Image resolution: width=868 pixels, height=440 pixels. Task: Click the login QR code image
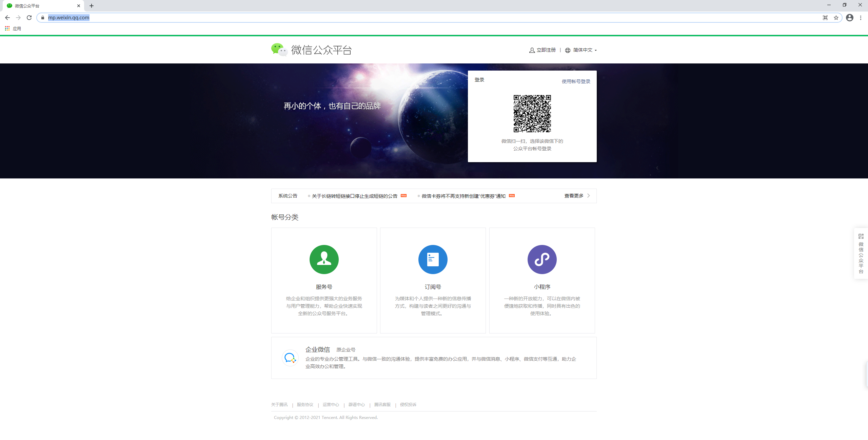click(532, 114)
